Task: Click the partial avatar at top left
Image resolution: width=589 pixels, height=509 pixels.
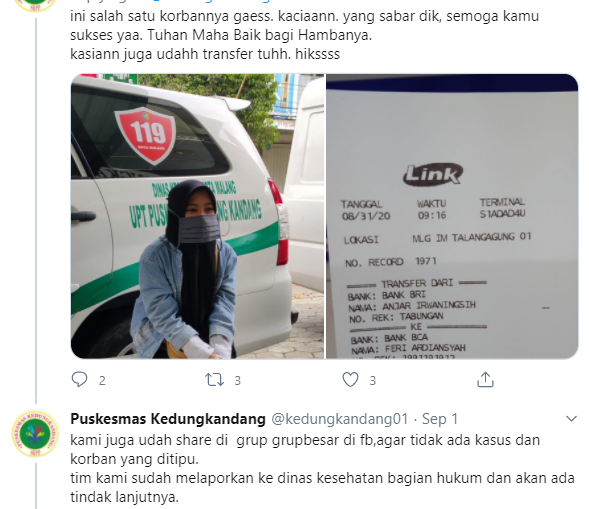Action: click(35, 5)
